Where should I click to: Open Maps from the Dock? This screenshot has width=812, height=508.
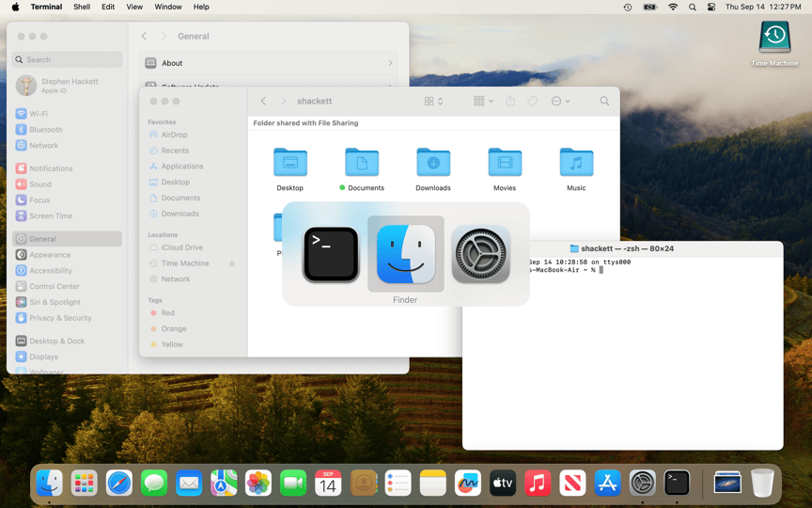(224, 484)
